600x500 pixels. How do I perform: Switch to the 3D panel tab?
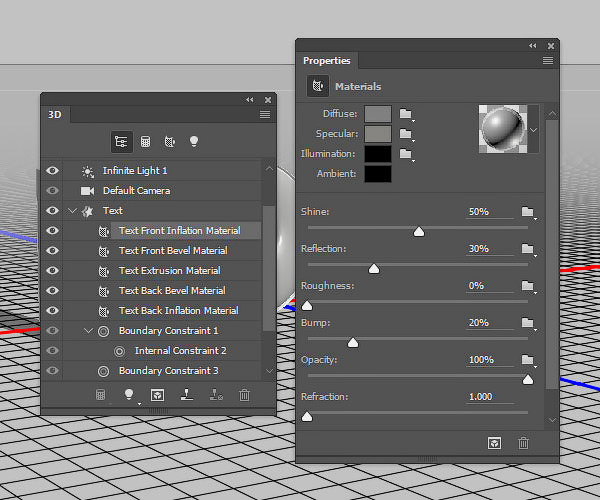[55, 114]
